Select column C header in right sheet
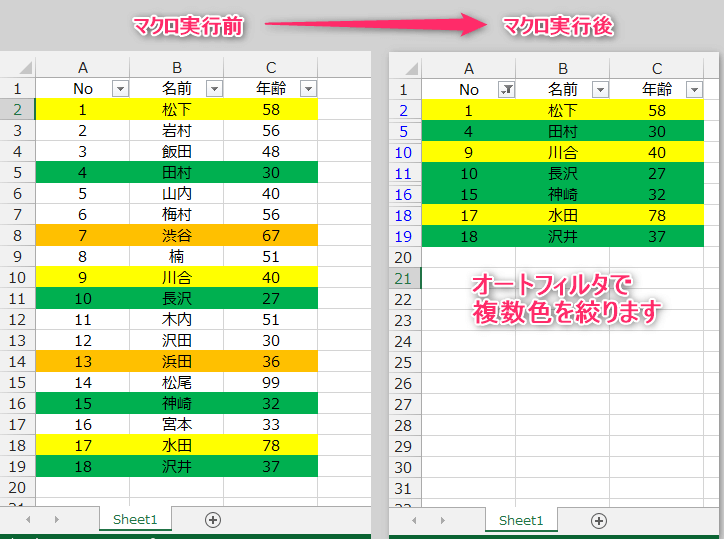This screenshot has height=539, width=724. [x=657, y=68]
